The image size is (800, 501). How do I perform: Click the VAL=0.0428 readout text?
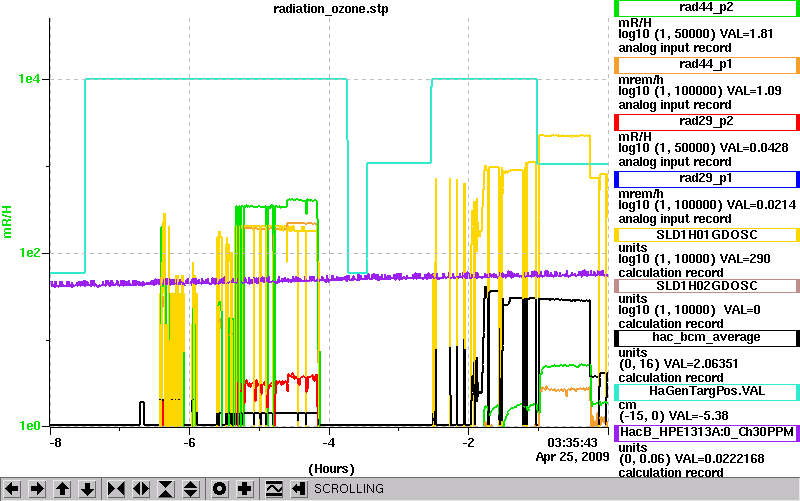754,148
